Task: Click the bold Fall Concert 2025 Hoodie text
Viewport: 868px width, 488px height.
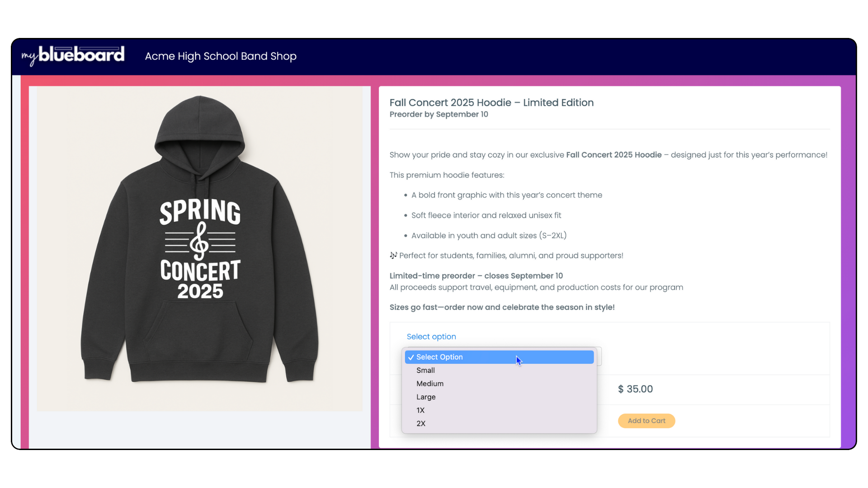Action: coord(614,155)
